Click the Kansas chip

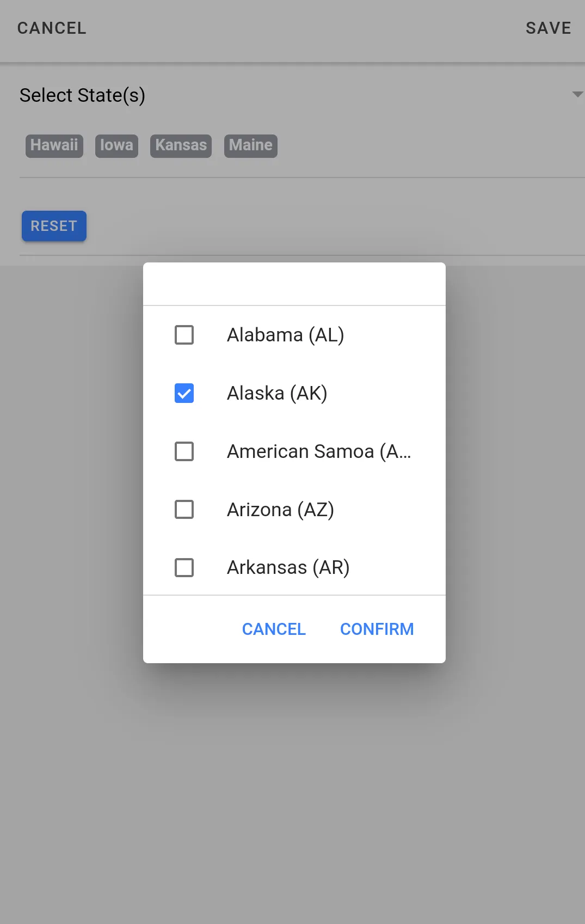coord(181,146)
